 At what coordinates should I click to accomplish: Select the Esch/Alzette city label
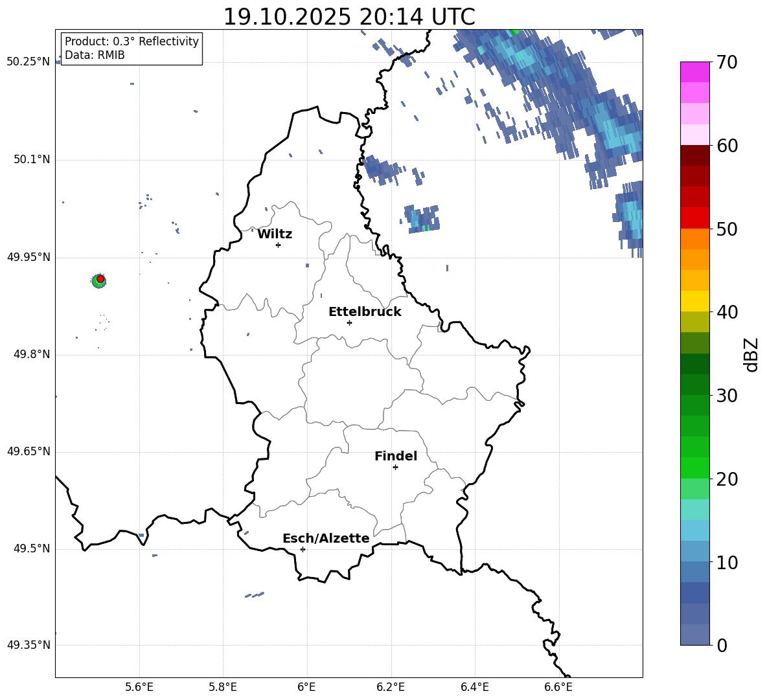326,538
